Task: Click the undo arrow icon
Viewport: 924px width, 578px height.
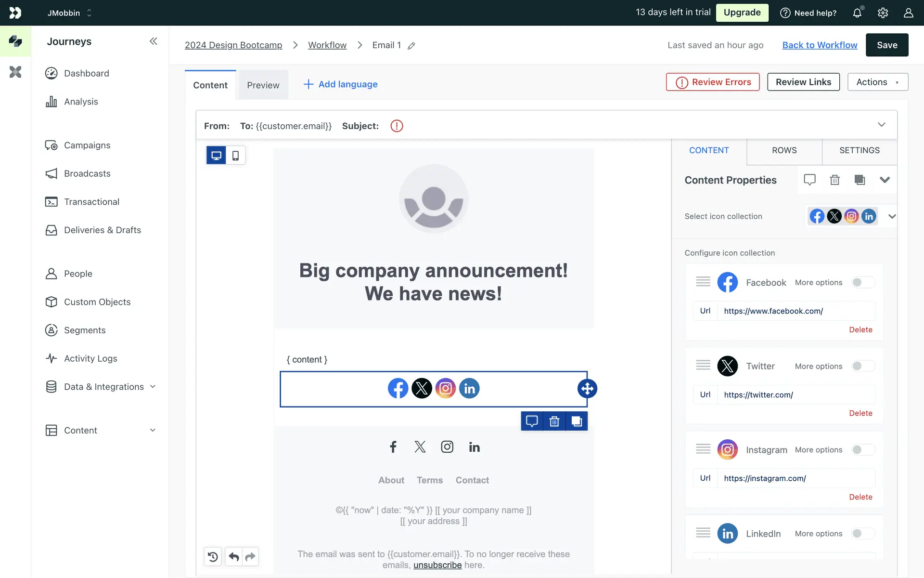Action: point(234,557)
